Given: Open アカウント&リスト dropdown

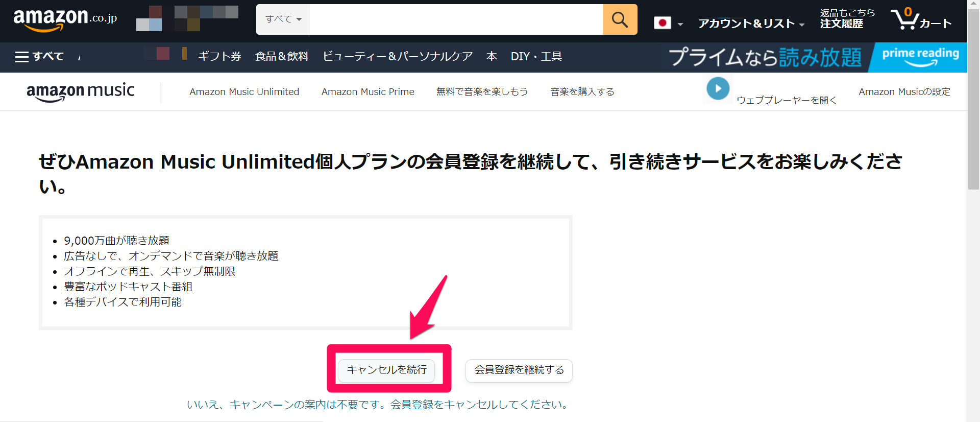Looking at the screenshot, I should coord(751,24).
